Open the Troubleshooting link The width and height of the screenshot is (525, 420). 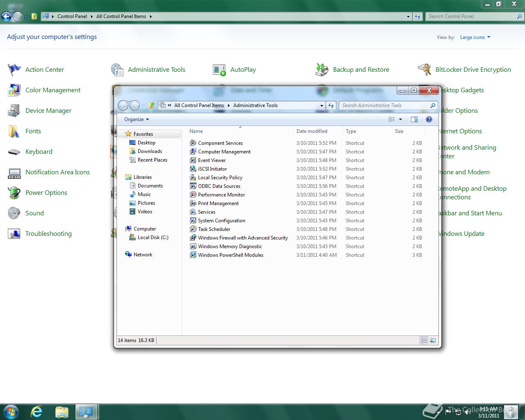pyautogui.click(x=48, y=234)
